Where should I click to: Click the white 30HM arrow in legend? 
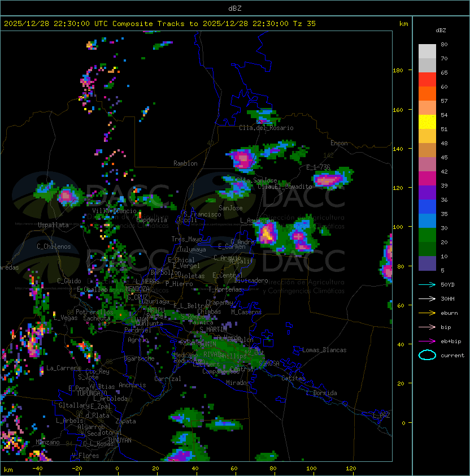[x=427, y=298]
